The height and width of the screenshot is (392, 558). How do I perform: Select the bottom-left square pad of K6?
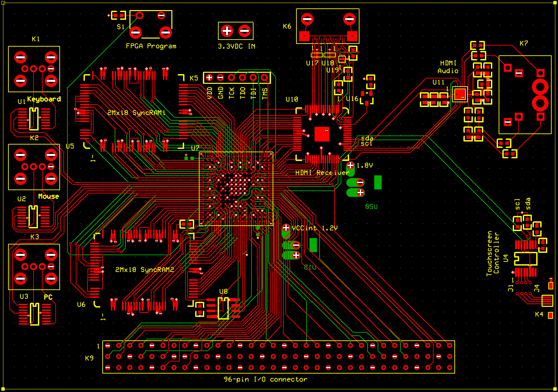click(304, 36)
